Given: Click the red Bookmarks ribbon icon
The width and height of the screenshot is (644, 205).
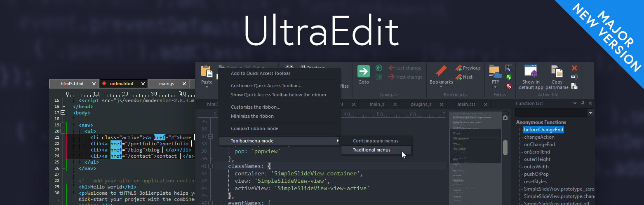Looking at the screenshot, I should click(x=441, y=71).
